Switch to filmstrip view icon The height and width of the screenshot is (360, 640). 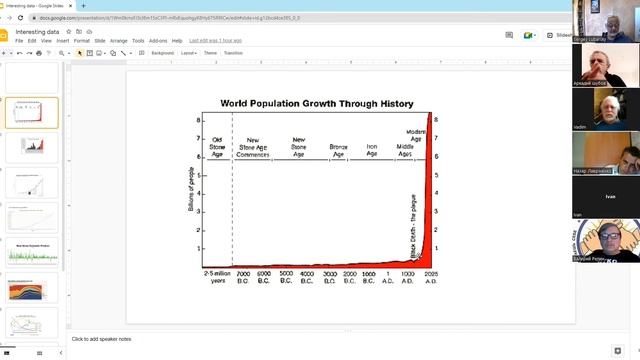point(7,353)
